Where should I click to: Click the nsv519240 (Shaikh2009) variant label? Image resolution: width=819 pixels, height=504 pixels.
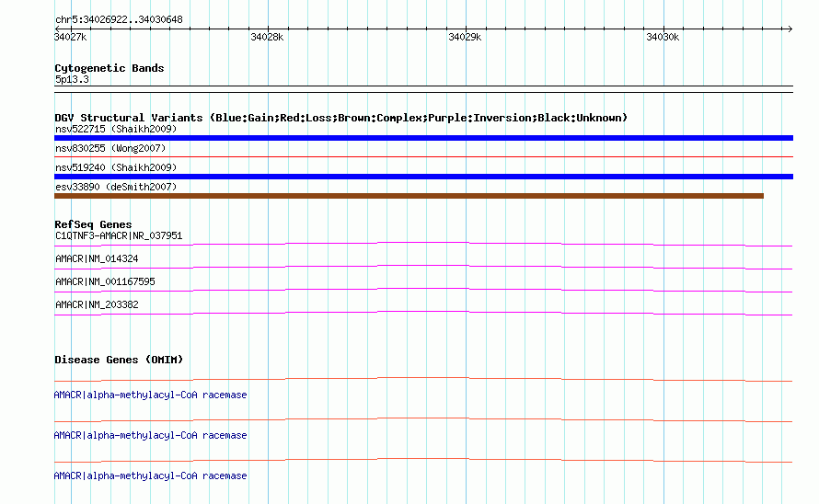click(116, 167)
